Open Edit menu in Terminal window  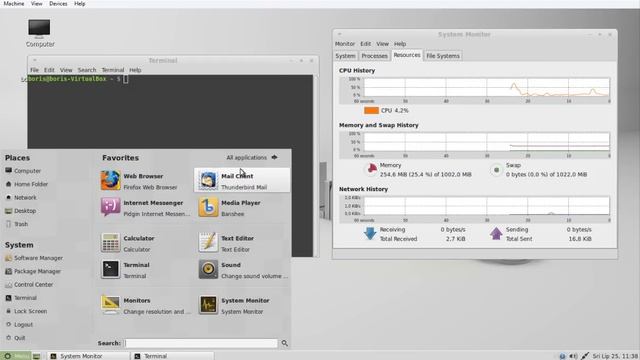pos(49,70)
